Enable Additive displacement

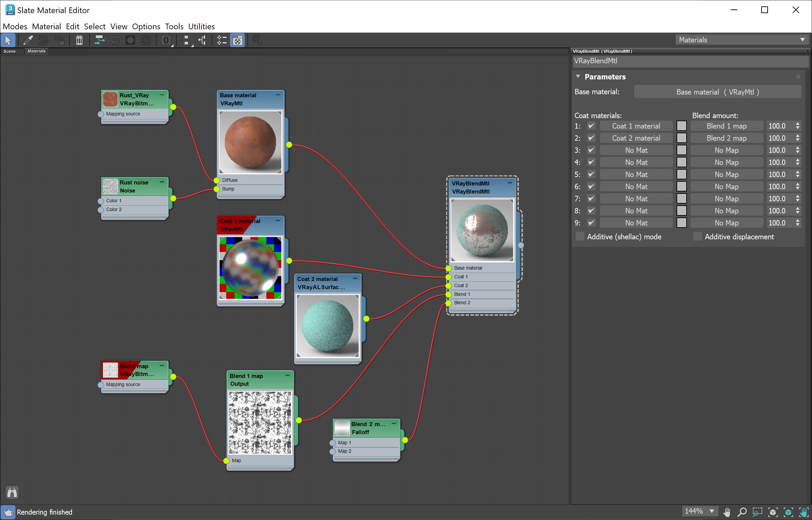click(x=697, y=236)
